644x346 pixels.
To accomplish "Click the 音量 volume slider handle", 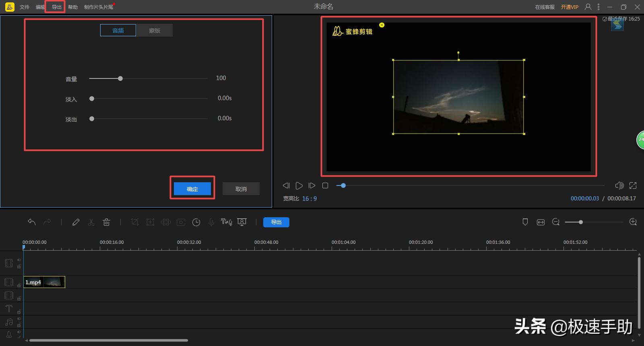I will [120, 78].
